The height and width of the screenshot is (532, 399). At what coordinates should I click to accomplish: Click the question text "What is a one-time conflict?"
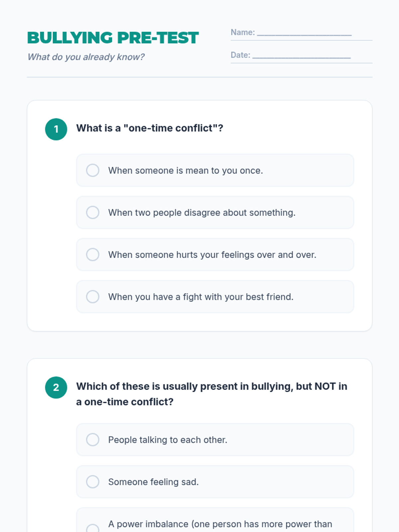tap(150, 128)
